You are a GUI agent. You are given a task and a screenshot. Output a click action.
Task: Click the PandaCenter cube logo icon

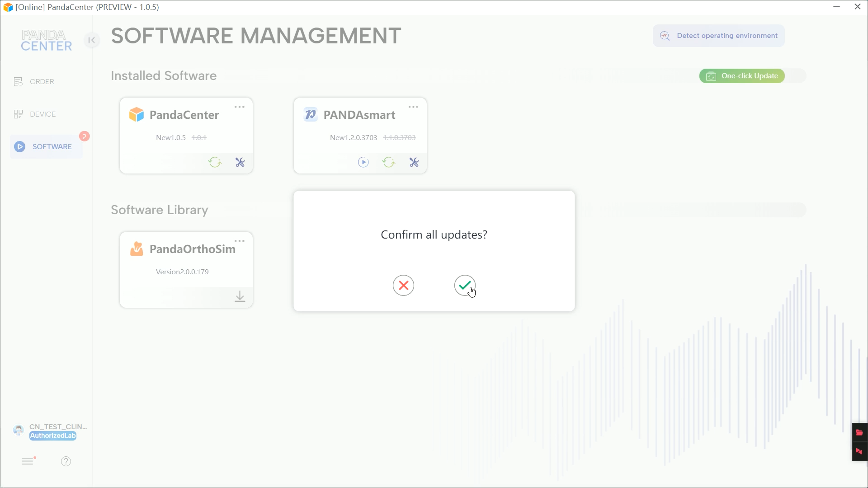tap(137, 115)
